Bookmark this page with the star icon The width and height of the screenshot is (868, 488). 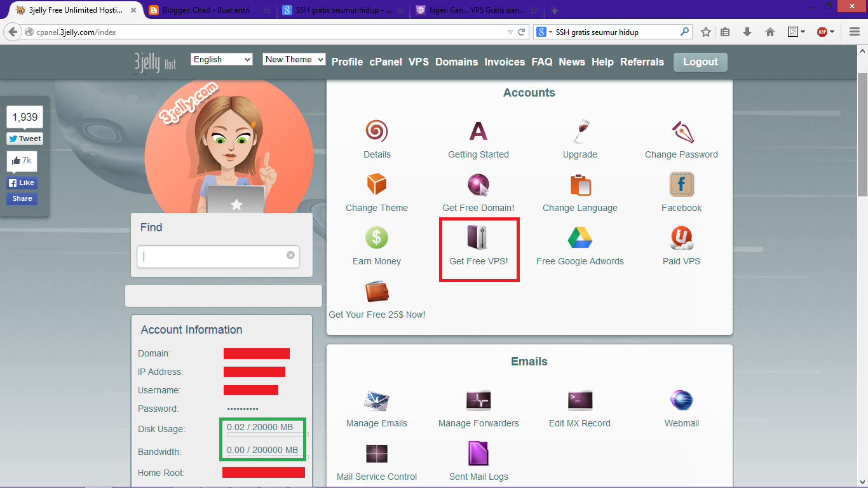tap(706, 32)
